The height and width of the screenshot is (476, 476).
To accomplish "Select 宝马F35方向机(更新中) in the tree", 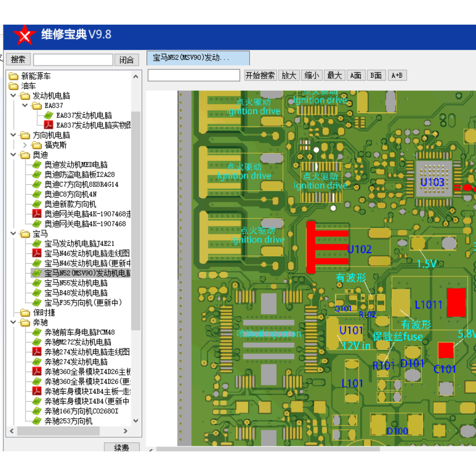I will point(83,302).
